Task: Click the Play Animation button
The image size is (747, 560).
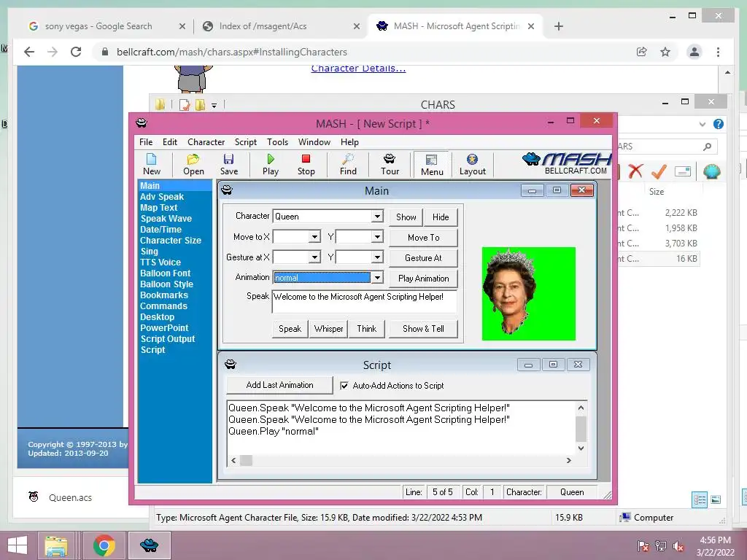Action: point(424,279)
